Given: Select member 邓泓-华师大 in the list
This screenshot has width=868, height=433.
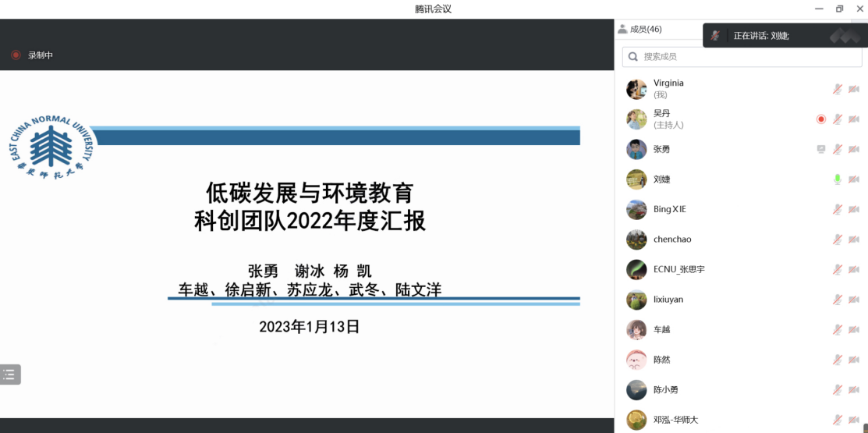Looking at the screenshot, I should tap(675, 420).
